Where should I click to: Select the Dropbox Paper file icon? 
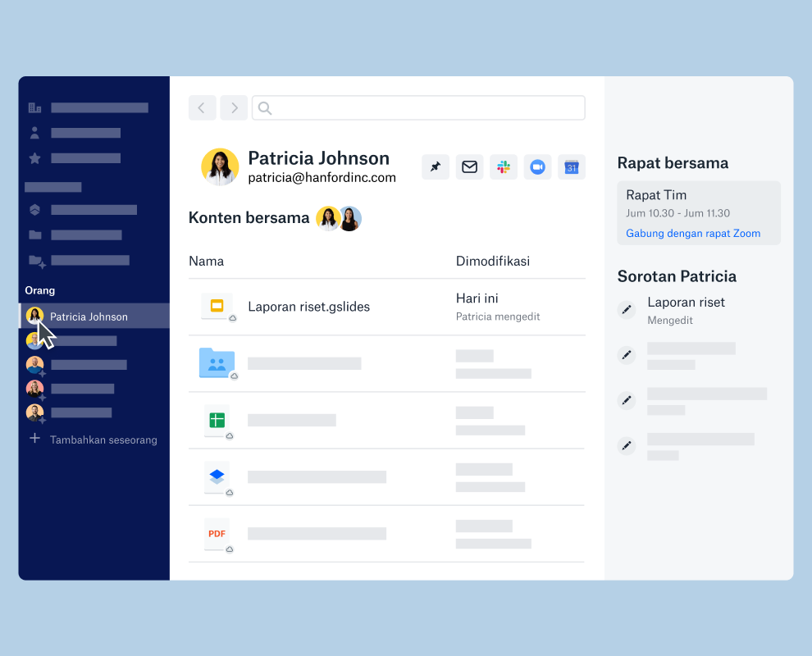[217, 476]
